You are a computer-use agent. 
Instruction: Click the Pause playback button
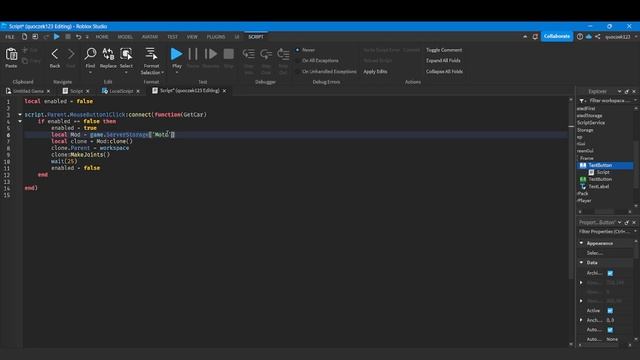(x=193, y=54)
